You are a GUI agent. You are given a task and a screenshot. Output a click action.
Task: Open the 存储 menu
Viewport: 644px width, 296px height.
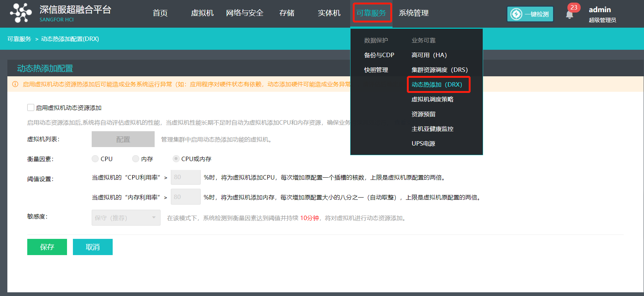coord(287,13)
